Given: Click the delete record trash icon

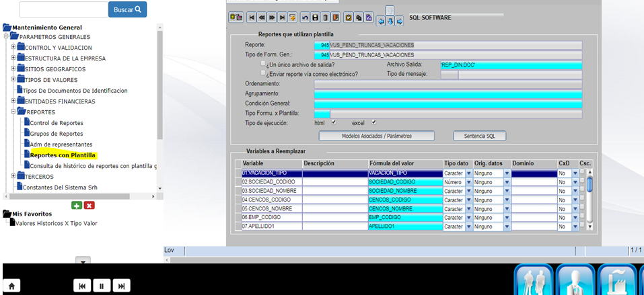Looking at the screenshot, I should [326, 17].
